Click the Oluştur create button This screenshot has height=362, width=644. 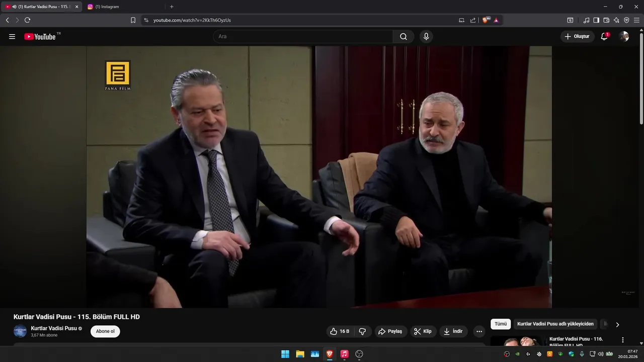577,36
